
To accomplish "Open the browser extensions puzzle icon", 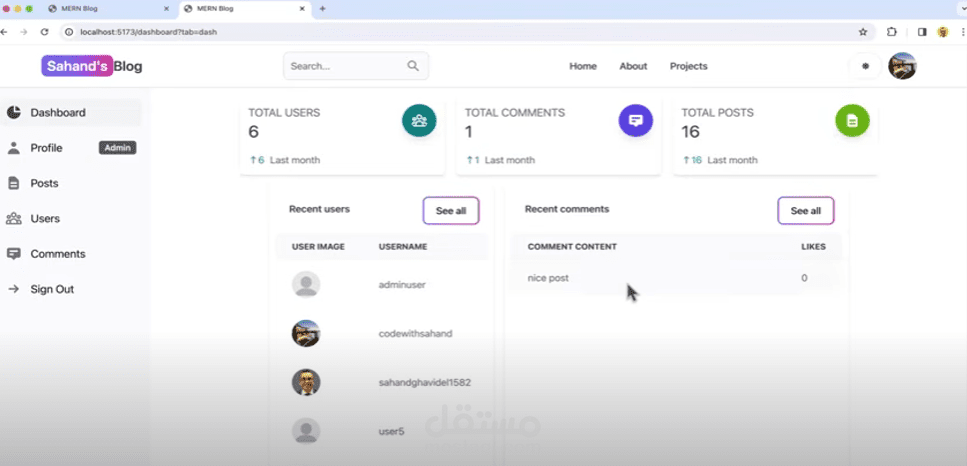I will pyautogui.click(x=892, y=32).
